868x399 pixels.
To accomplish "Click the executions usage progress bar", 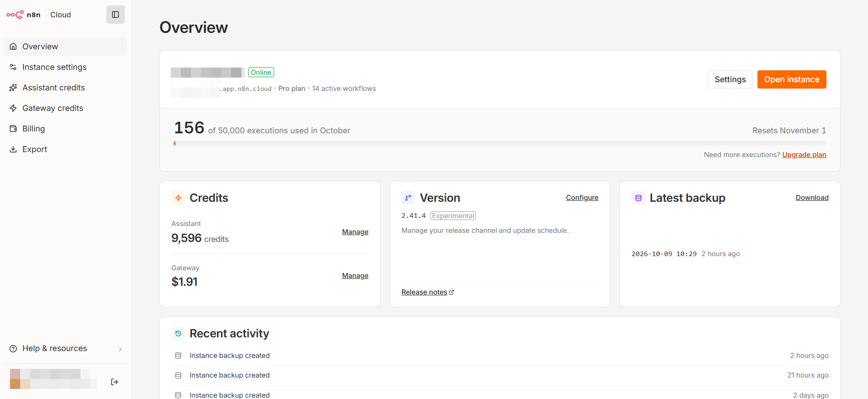I will (500, 143).
